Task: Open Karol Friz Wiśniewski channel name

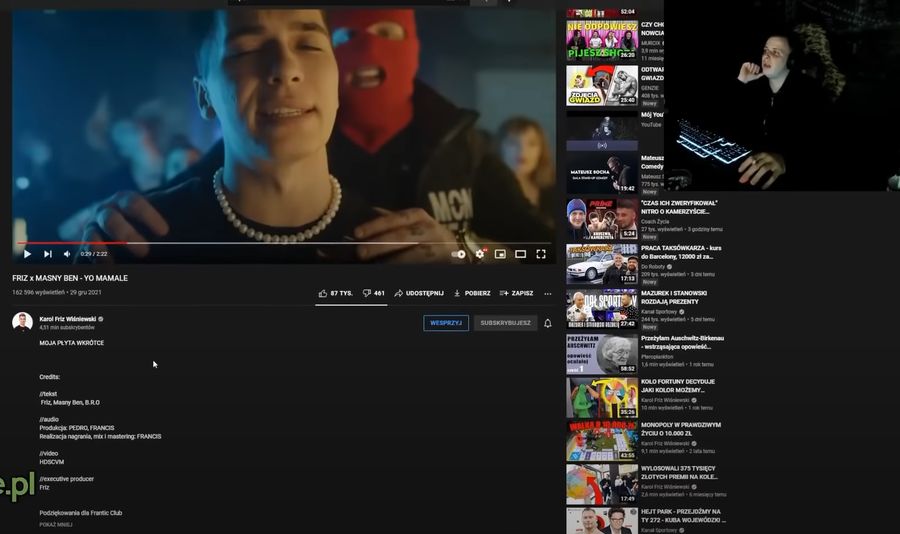Action: [68, 319]
